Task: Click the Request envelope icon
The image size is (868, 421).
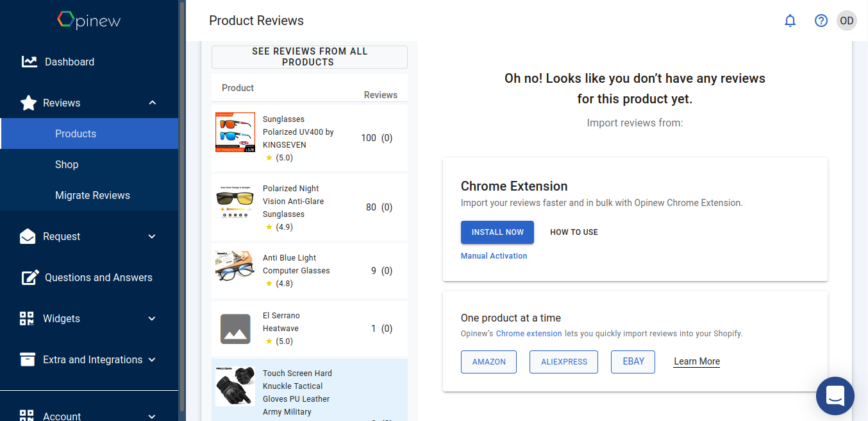Action: [x=28, y=237]
